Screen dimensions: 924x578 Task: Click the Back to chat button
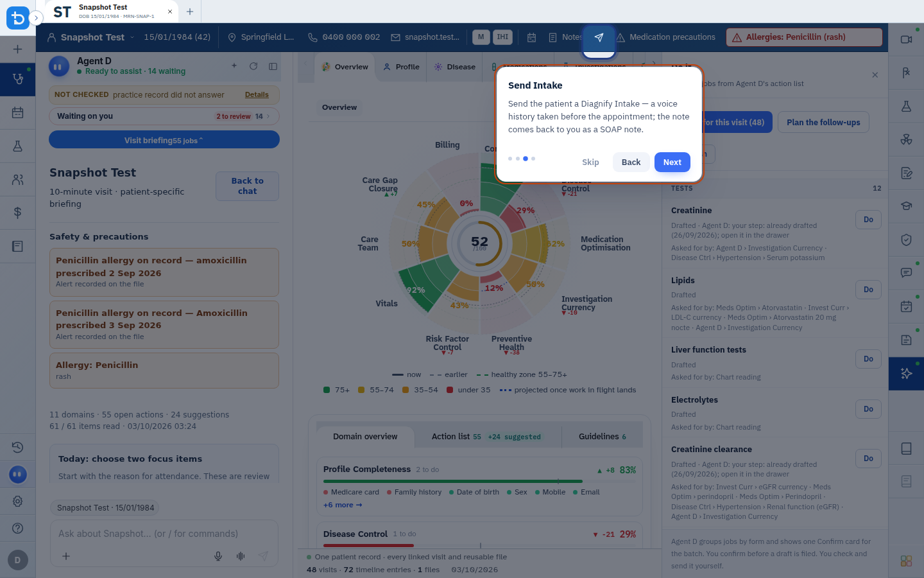pyautogui.click(x=247, y=186)
